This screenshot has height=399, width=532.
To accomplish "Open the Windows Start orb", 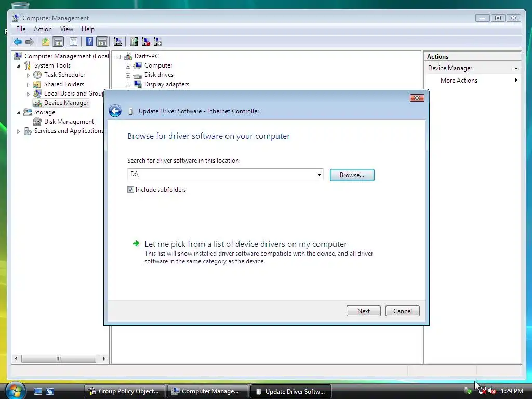I will (15, 391).
